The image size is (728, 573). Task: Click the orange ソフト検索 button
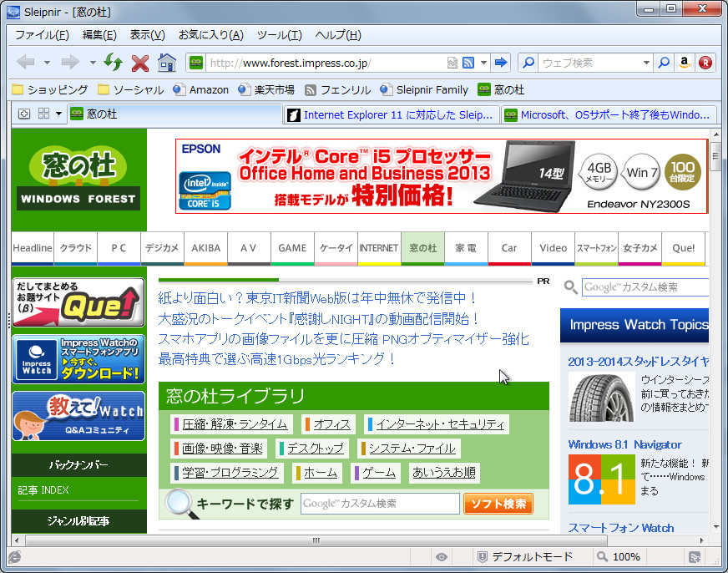(498, 504)
